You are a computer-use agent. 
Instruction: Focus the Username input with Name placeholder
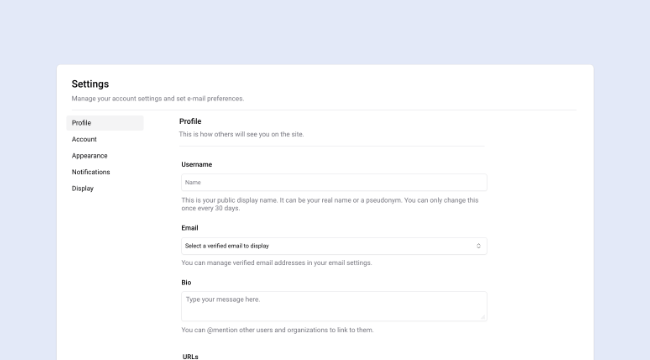[334, 182]
